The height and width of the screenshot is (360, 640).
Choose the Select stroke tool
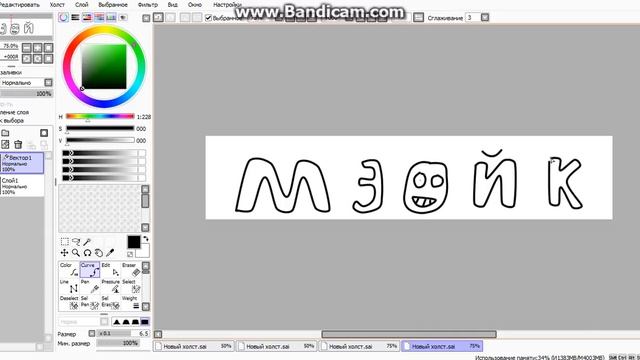131,287
